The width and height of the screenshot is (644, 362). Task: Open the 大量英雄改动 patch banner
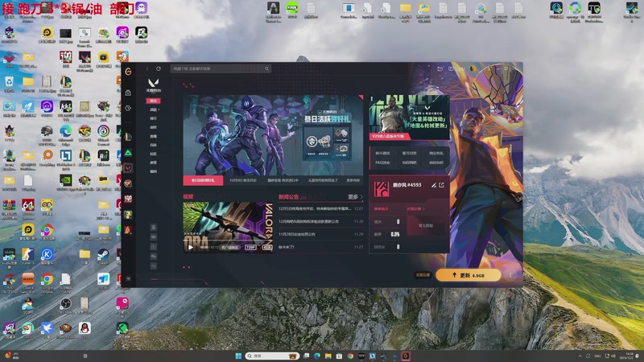pos(410,117)
